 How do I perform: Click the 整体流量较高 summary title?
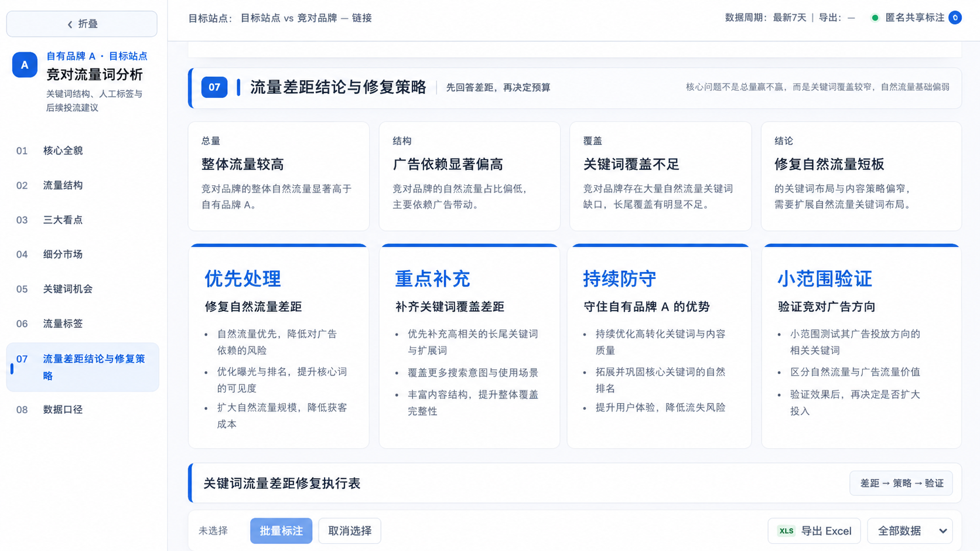[x=243, y=165]
